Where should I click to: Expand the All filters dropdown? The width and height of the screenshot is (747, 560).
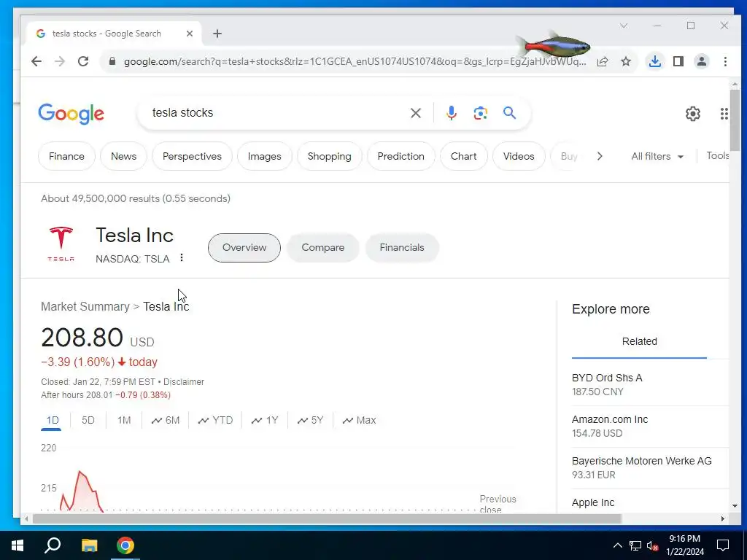[657, 156]
